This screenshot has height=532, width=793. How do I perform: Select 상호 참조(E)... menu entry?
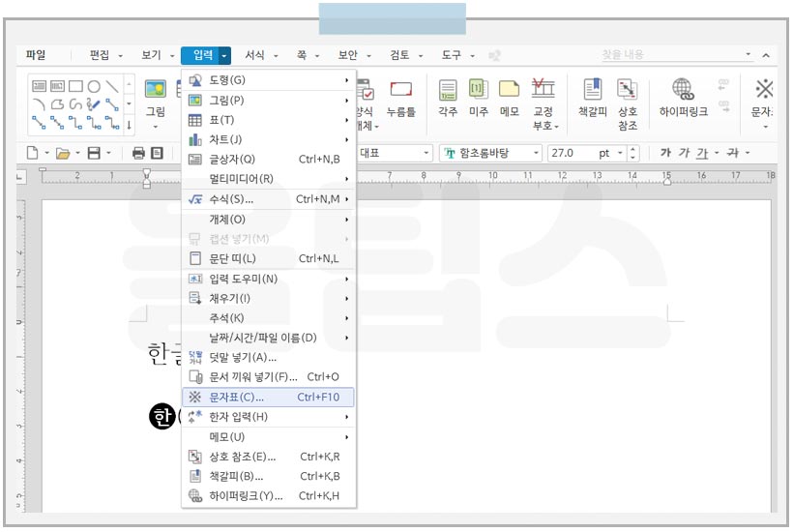(x=268, y=457)
